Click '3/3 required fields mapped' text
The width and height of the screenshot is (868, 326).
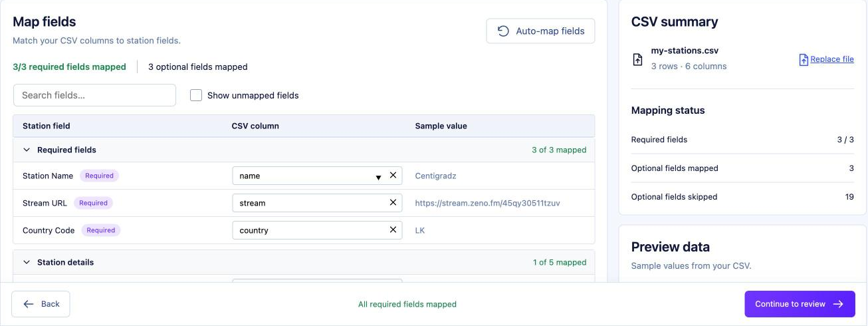click(x=69, y=67)
